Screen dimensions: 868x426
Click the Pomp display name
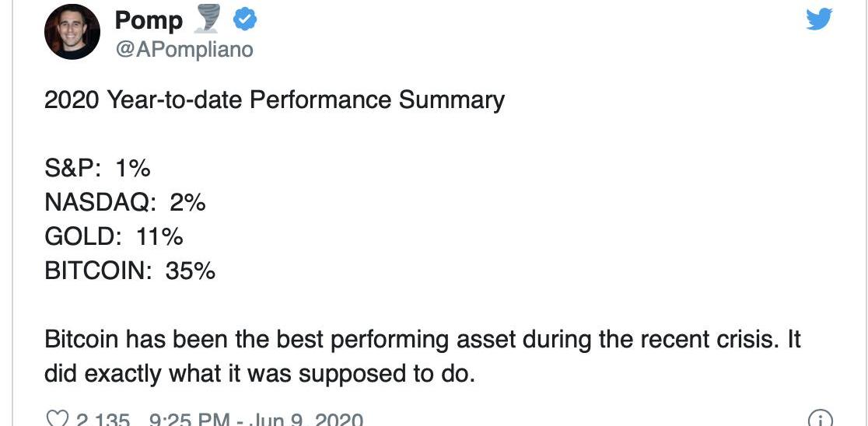pos(149,20)
